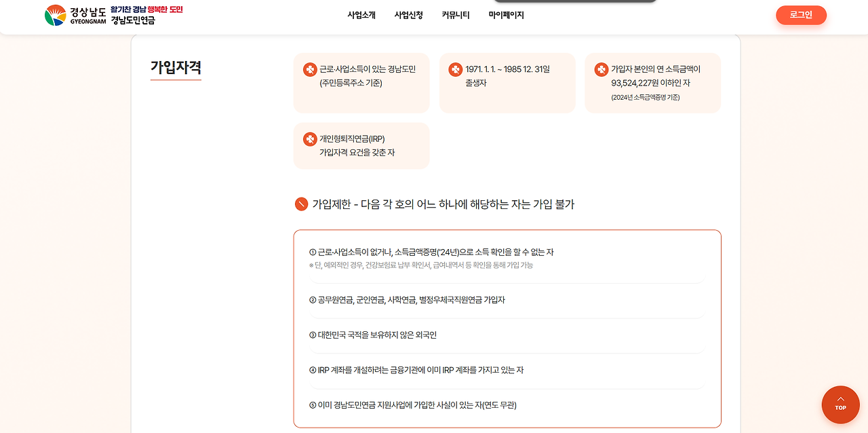Screen dimensions: 868x433
Task: Click the text 개인형퇴직연금(IRP)
Action: pyautogui.click(x=352, y=139)
